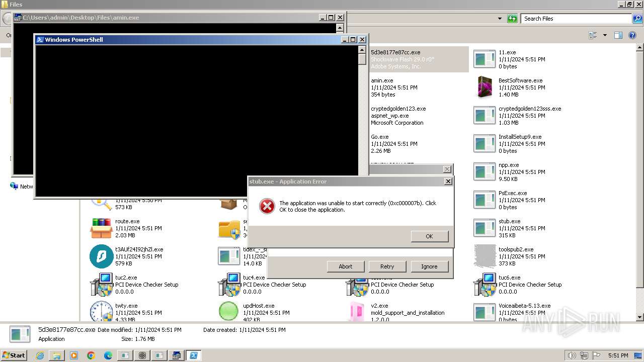
Task: Open Internet Explorer from taskbar
Action: pos(40,355)
